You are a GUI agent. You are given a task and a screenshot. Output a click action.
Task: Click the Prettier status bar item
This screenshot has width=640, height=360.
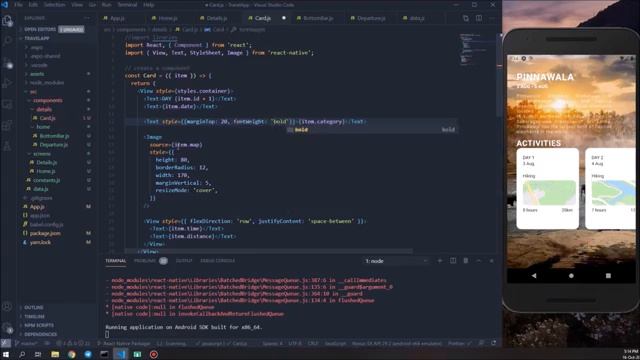(x=459, y=344)
